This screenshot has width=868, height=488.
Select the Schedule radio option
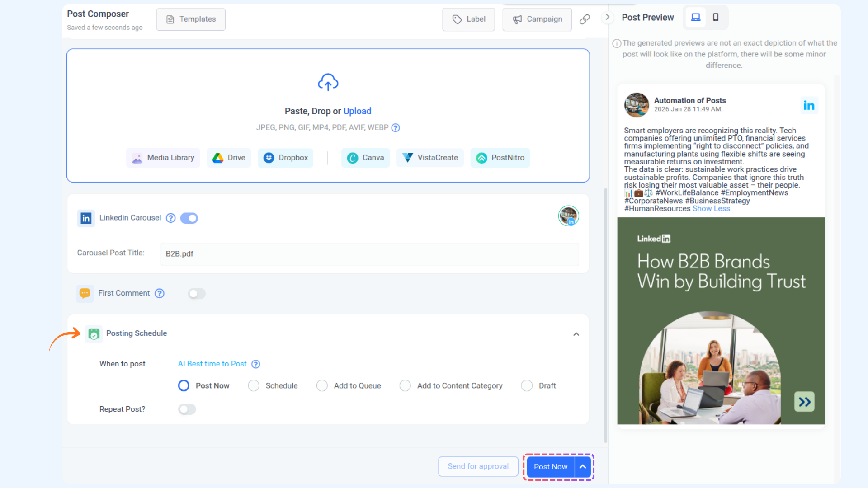pos(254,386)
